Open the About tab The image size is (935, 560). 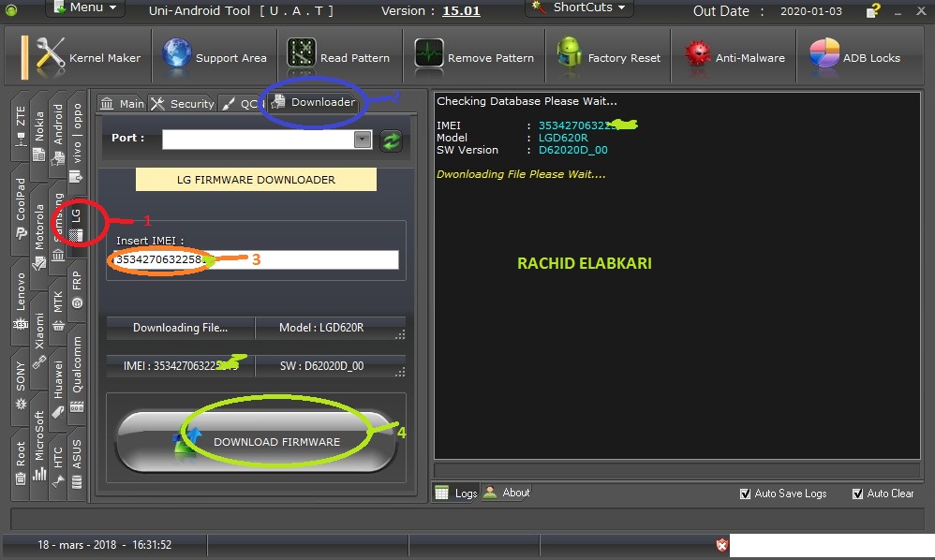point(506,493)
